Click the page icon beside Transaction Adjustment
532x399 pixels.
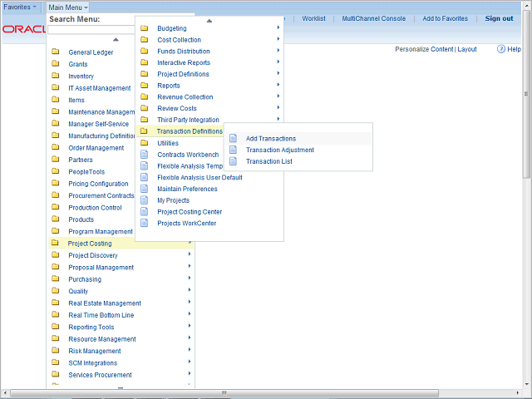click(x=233, y=150)
